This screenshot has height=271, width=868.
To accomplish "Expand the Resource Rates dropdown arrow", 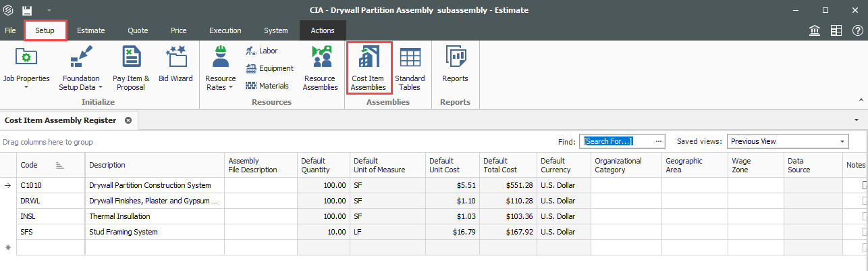I will pos(230,87).
